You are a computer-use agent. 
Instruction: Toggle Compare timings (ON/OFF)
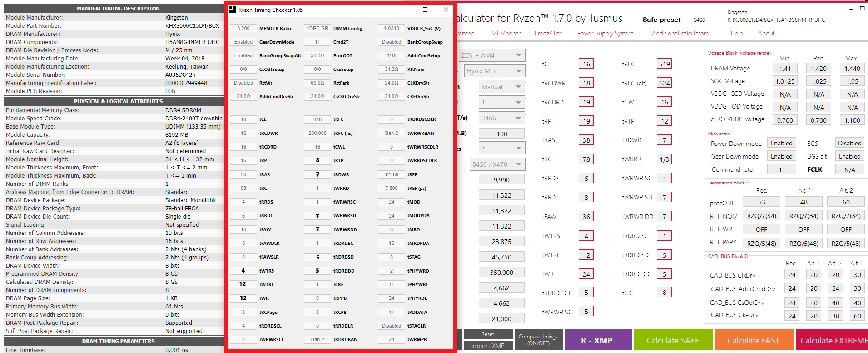tap(538, 340)
